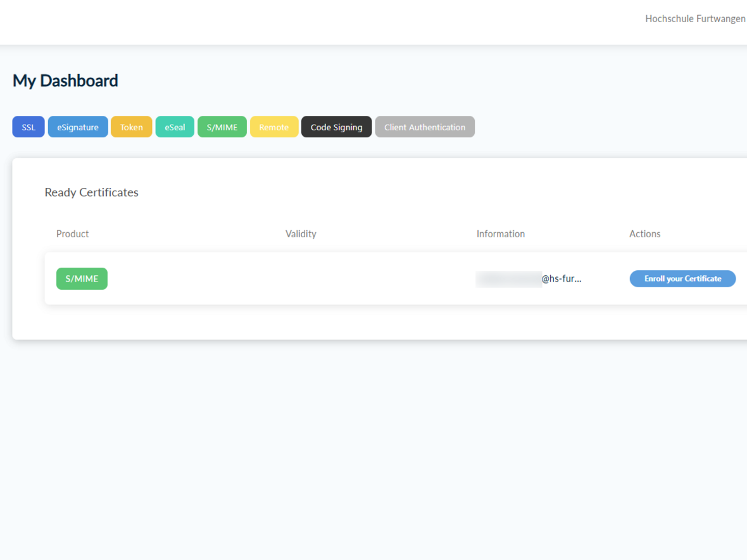This screenshot has width=747, height=560.
Task: Choose the eSeal product filter
Action: 175,127
